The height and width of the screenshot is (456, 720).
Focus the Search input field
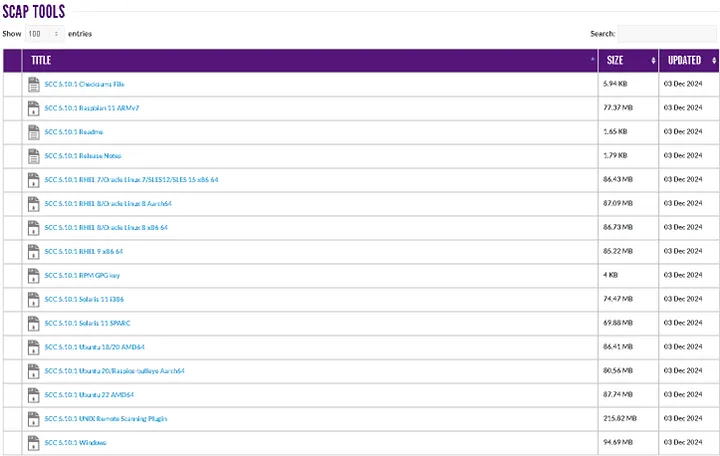click(667, 34)
